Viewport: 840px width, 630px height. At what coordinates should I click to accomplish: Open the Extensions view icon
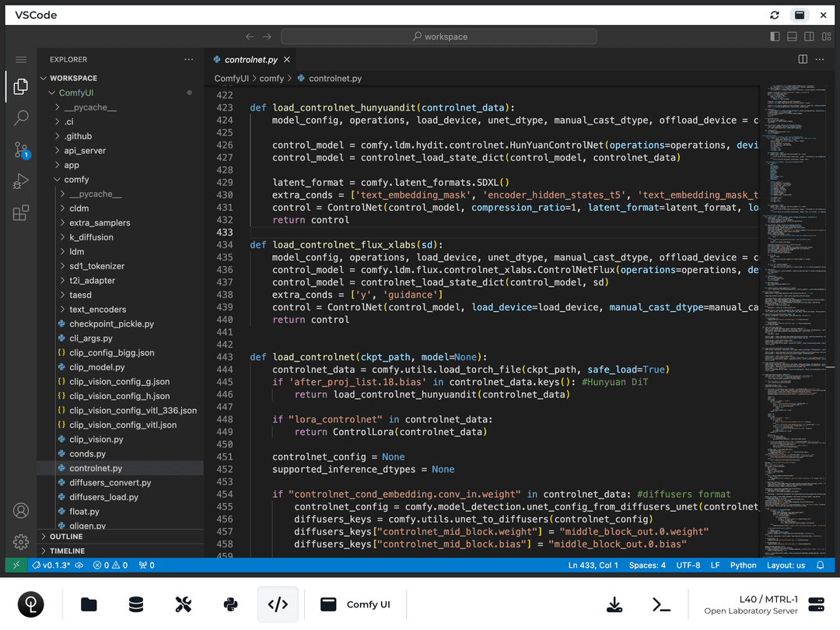point(21,212)
